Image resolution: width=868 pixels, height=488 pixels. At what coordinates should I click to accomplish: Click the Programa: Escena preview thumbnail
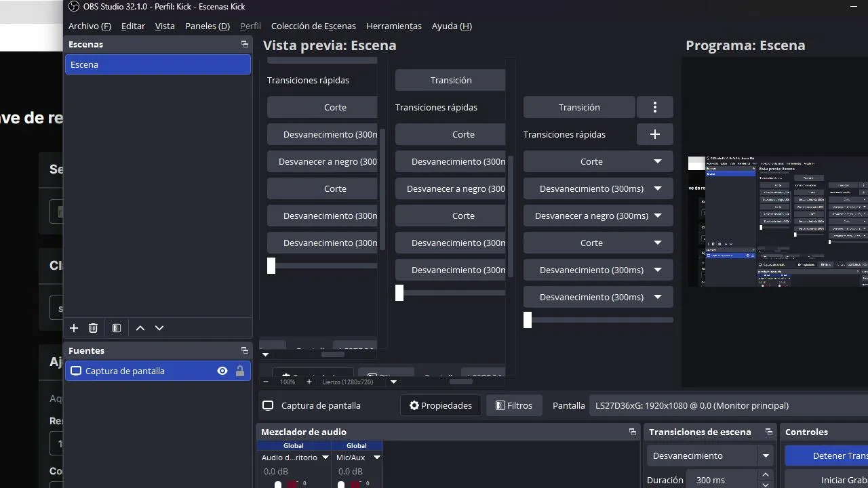click(x=778, y=221)
